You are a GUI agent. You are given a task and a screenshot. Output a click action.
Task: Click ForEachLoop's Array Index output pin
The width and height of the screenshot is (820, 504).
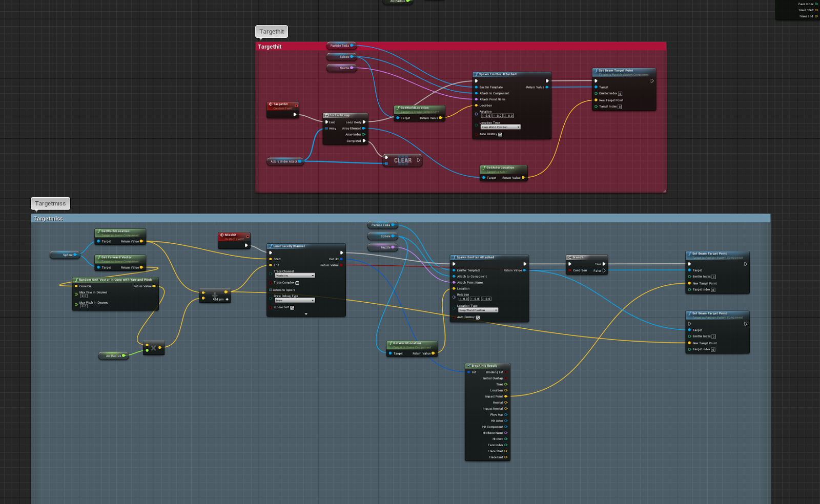point(364,134)
